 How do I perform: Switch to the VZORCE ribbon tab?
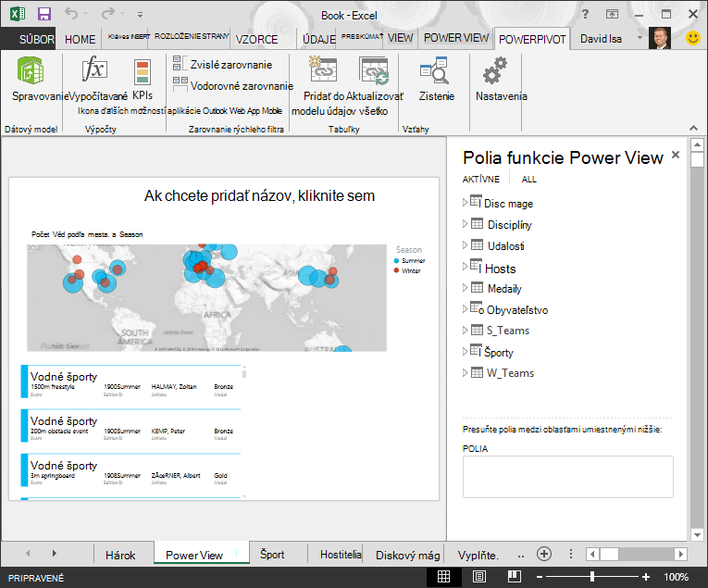(256, 39)
